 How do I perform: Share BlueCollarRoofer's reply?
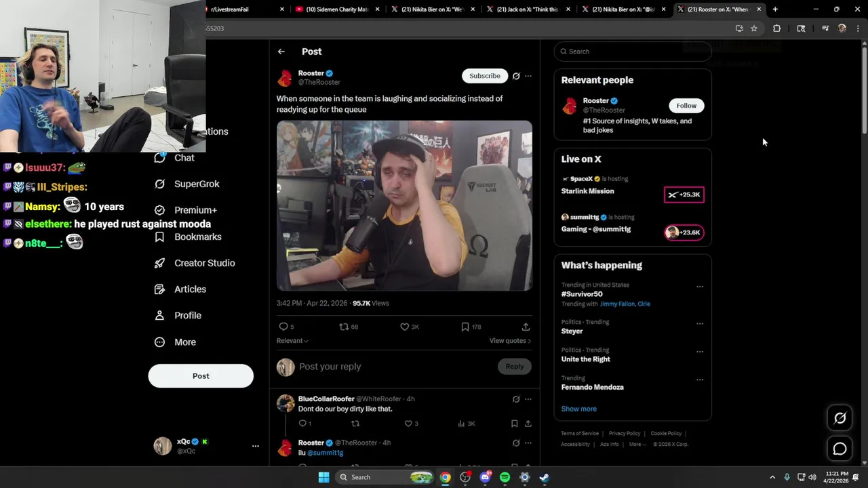pos(528,424)
